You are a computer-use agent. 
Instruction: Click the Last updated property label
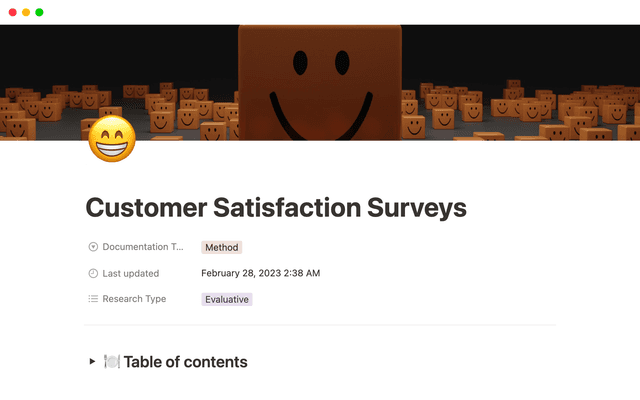[131, 273]
